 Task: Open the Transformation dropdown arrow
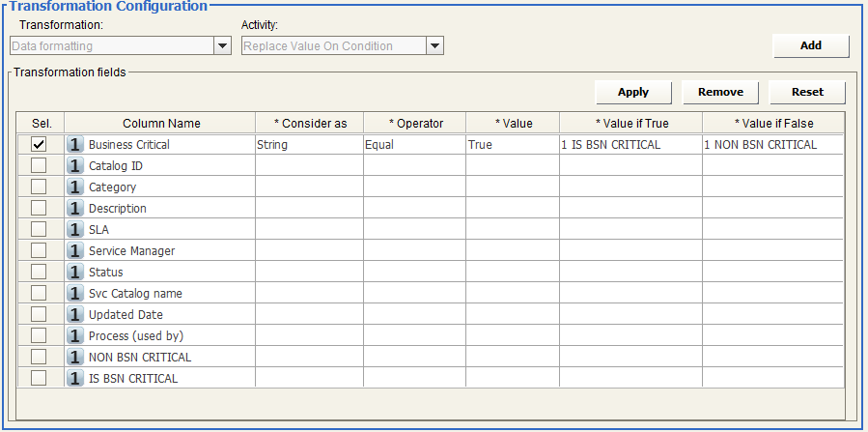tap(222, 45)
